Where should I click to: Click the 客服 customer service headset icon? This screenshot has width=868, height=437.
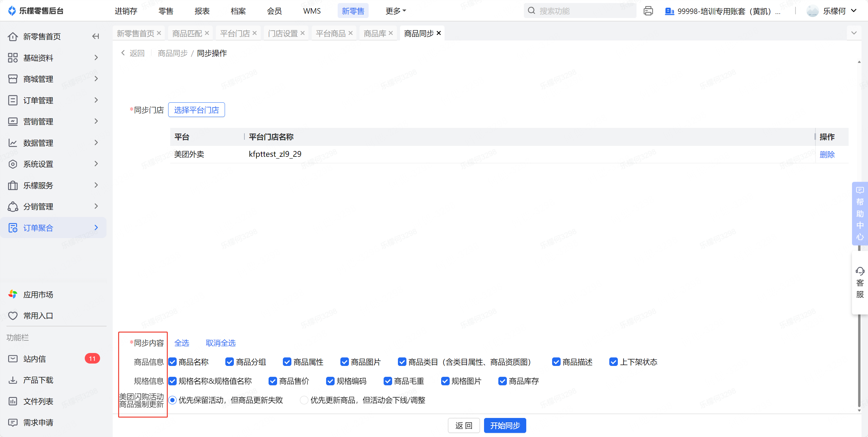pos(860,271)
